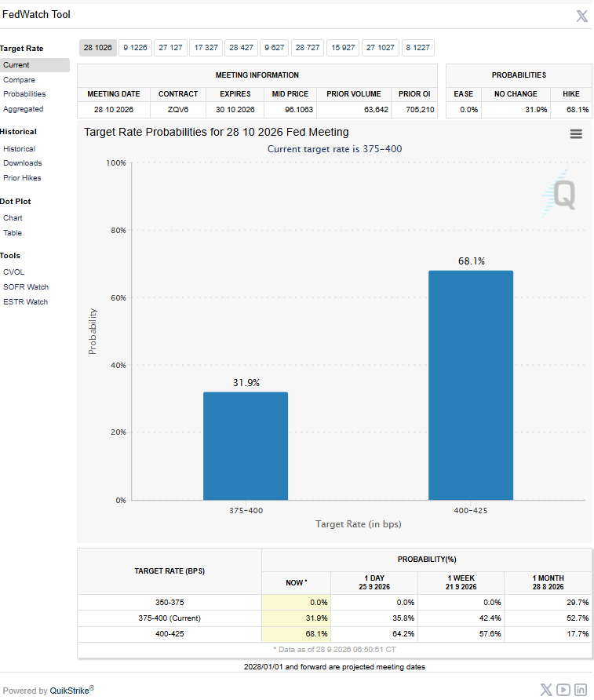Click the 42.4% one-week probability cell
This screenshot has width=594, height=700.
461,618
